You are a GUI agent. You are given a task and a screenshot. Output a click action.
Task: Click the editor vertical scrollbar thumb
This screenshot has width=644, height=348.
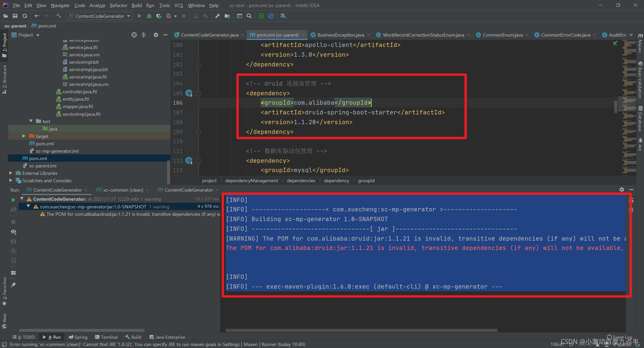615,107
